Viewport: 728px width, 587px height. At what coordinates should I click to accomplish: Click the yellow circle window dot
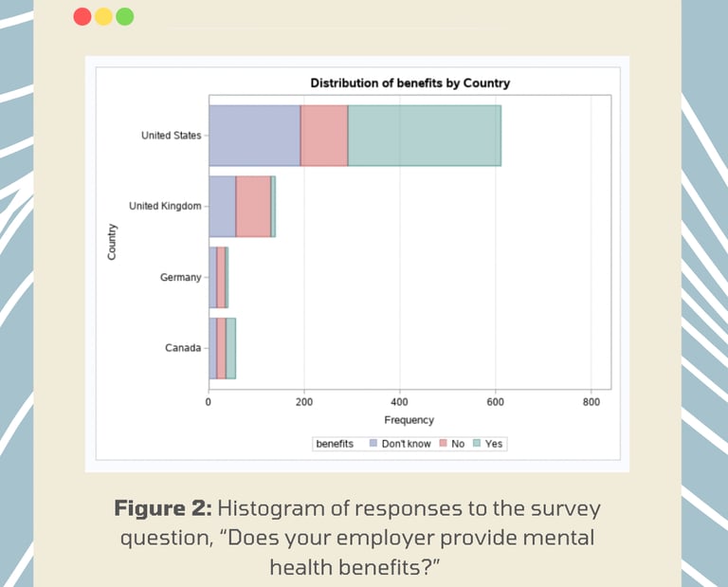[103, 16]
